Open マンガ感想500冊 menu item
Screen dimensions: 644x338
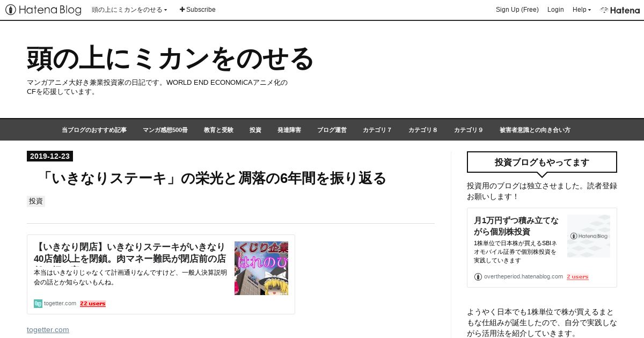(x=165, y=130)
